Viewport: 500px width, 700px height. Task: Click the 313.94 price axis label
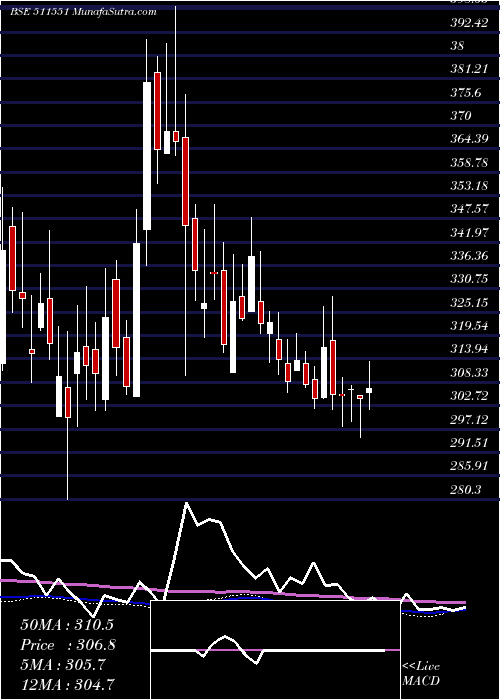click(x=469, y=349)
